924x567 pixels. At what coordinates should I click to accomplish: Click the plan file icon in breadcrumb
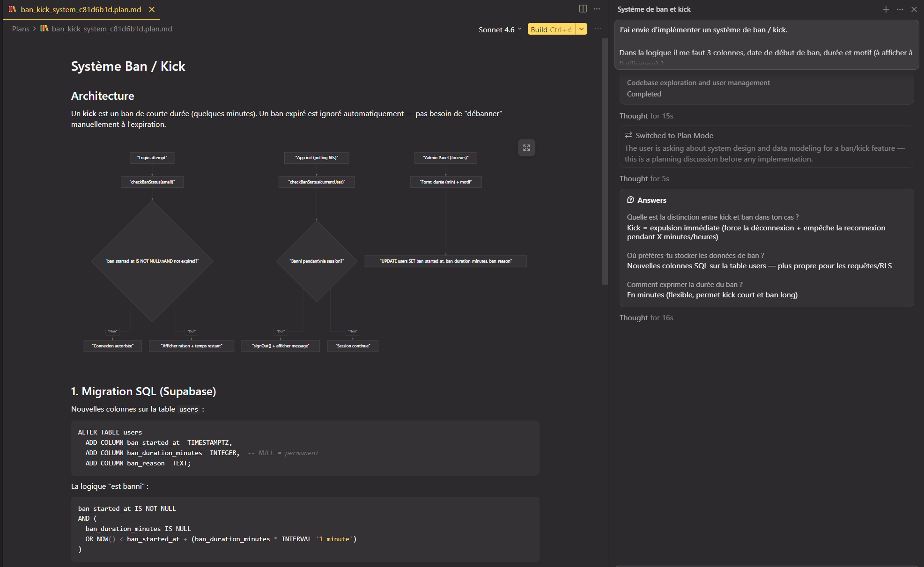44,29
